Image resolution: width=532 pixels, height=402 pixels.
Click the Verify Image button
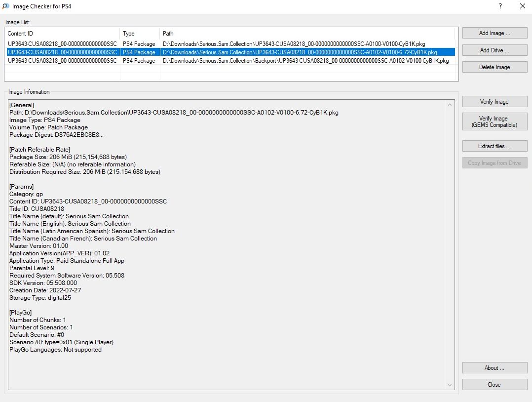click(494, 102)
